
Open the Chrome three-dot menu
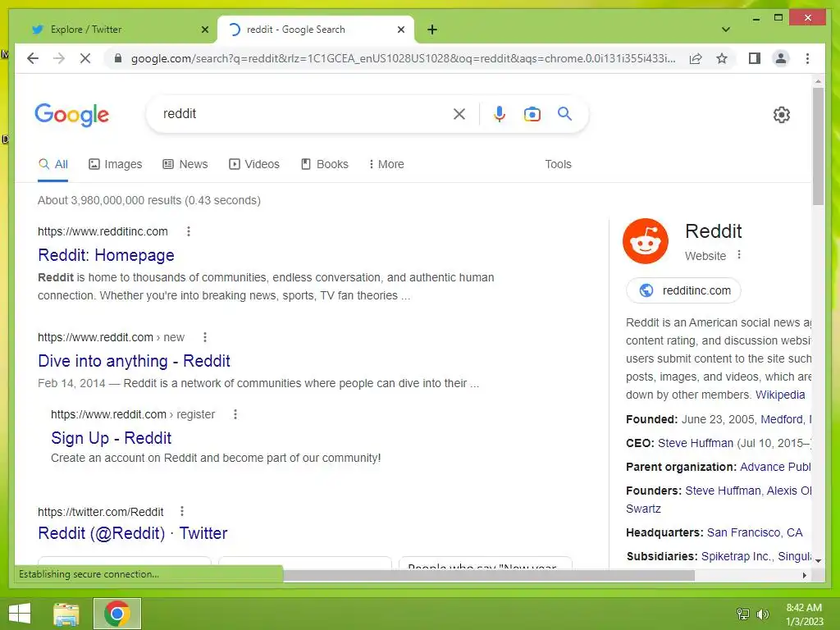(807, 58)
